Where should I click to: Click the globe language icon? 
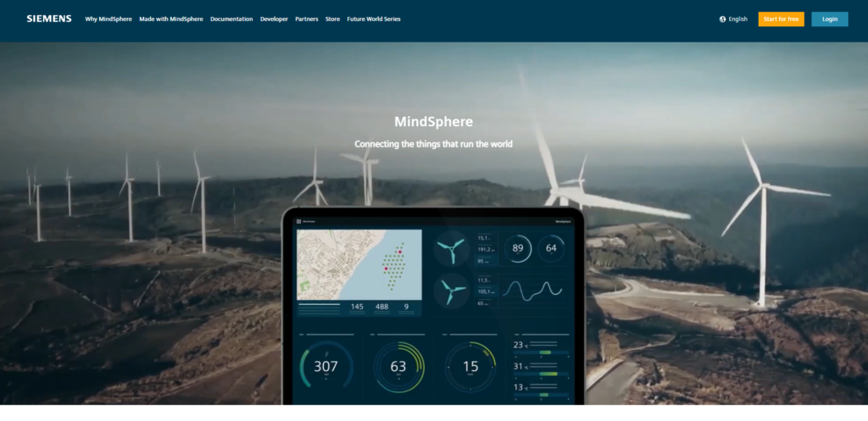(x=722, y=19)
